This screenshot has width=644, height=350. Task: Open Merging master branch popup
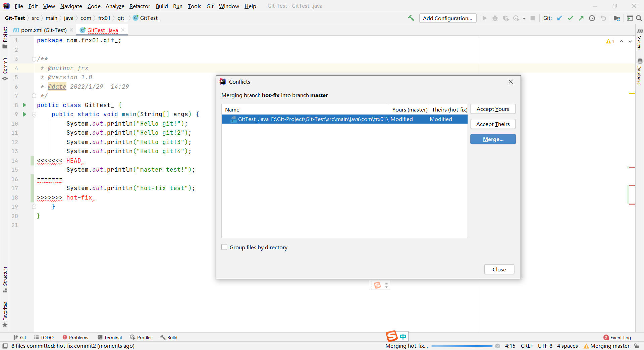click(x=606, y=346)
